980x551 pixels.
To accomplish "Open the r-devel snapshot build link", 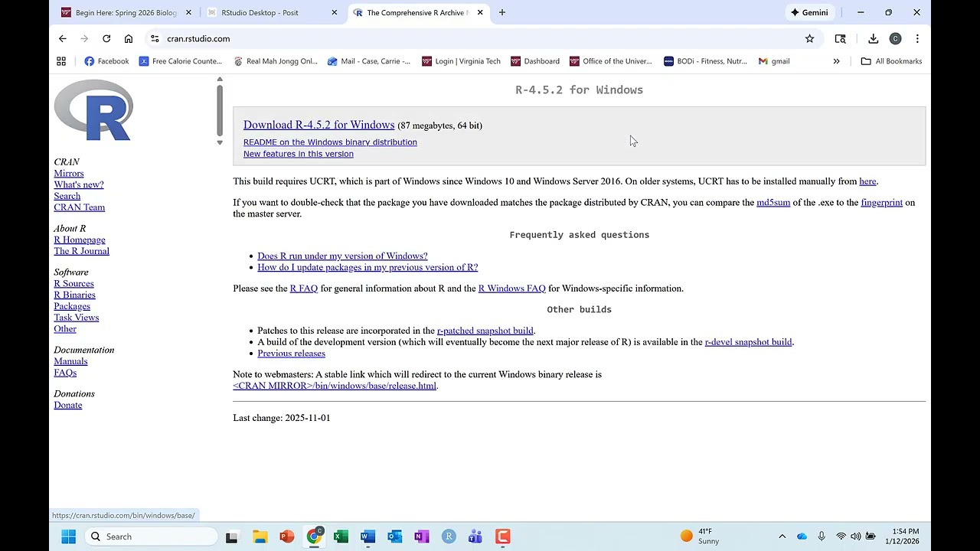I will coord(748,342).
